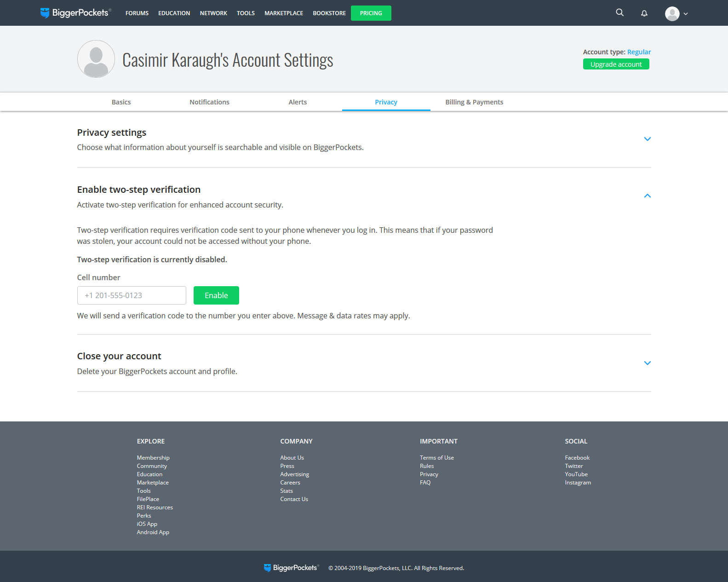This screenshot has height=582, width=728.
Task: Click 'Two-step verification is currently disabled.' text
Action: (x=152, y=259)
